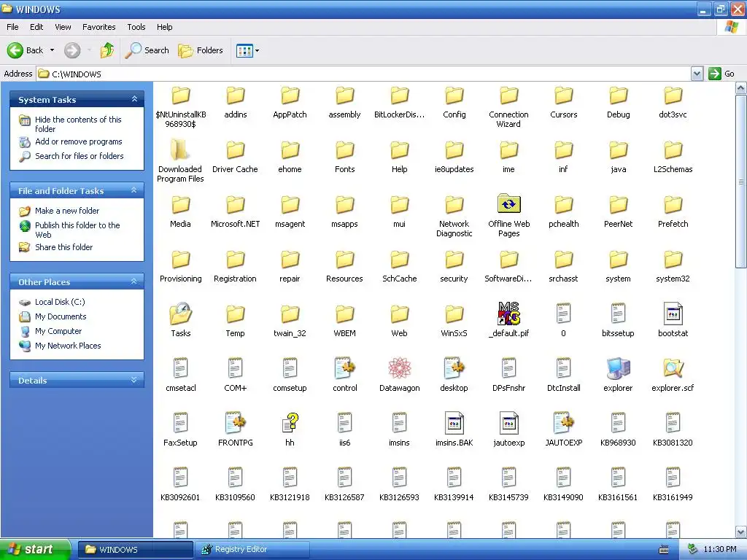Open the Tools menu
Image resolution: width=747 pixels, height=560 pixels.
136,27
